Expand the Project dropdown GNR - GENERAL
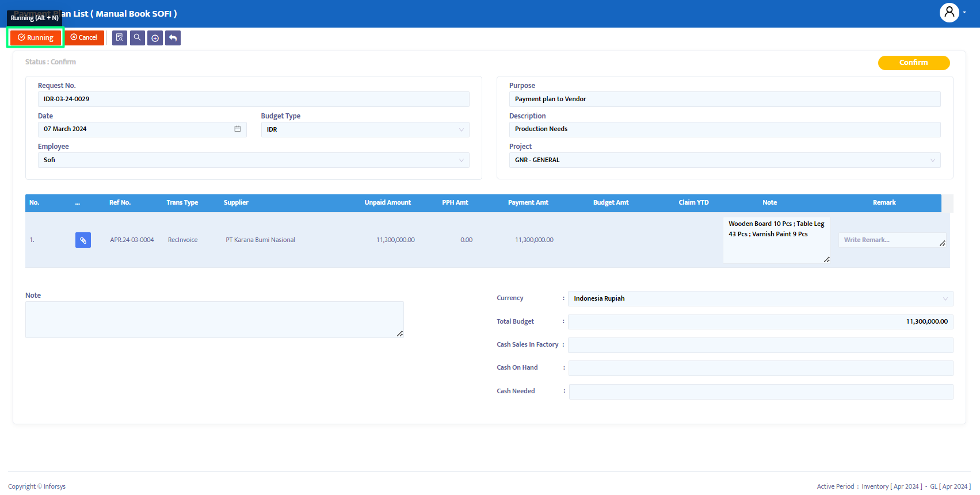The image size is (980, 495). [725, 160]
